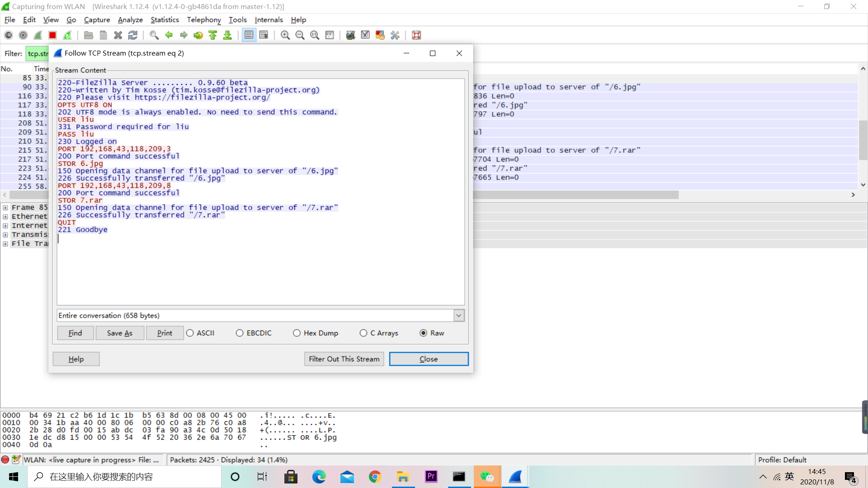Click Filter Out This Stream button

(344, 359)
